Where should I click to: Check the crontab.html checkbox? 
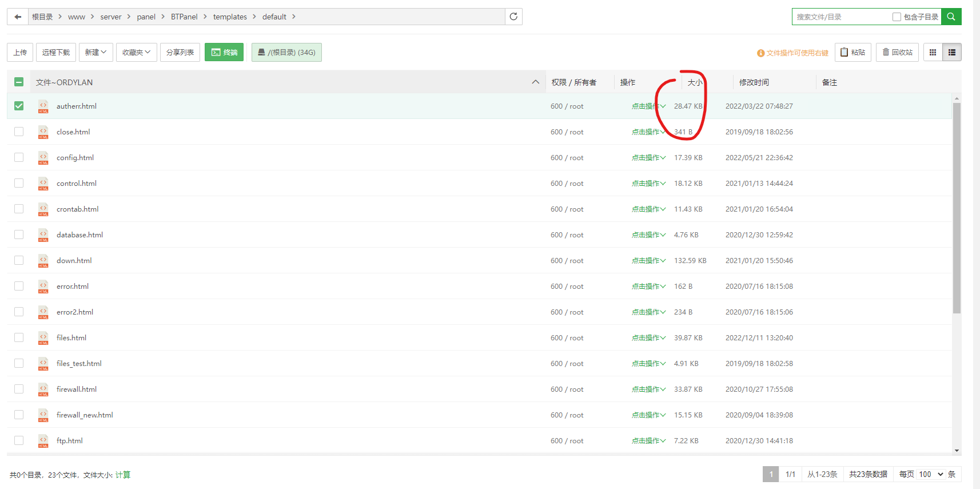pyautogui.click(x=19, y=209)
